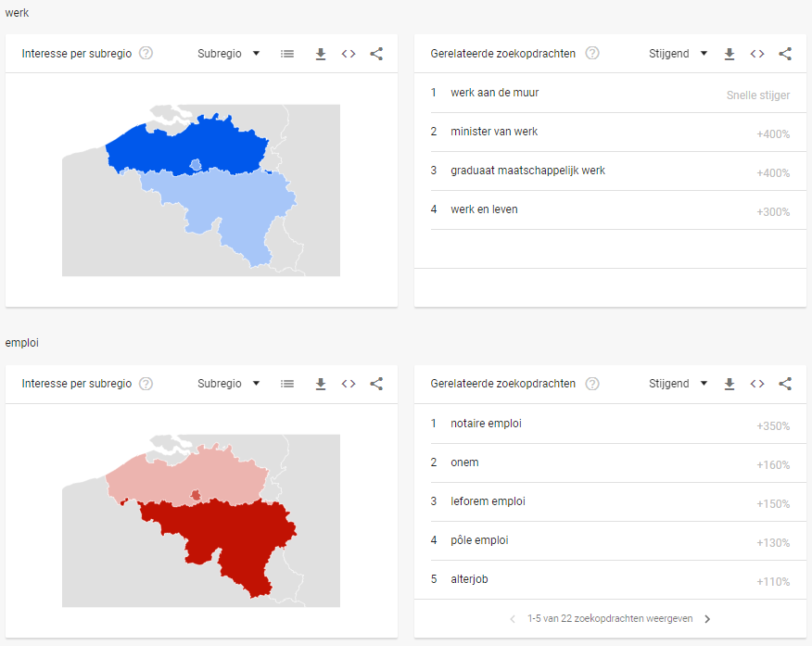This screenshot has height=646, width=812.
Task: Show help for werk Interesse per subregio
Action: pyautogui.click(x=146, y=54)
